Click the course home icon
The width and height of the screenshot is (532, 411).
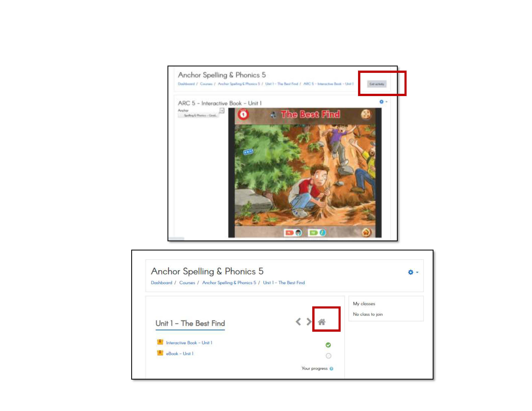[x=322, y=322]
